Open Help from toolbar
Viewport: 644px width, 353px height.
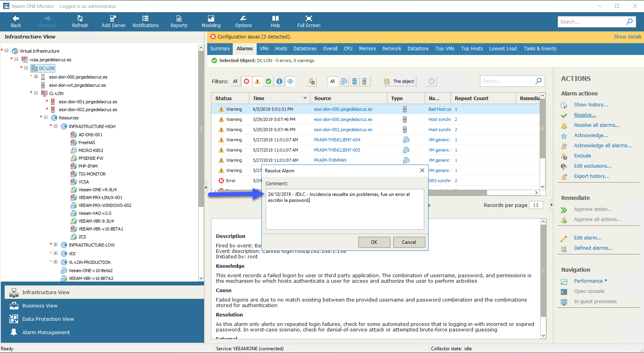pyautogui.click(x=275, y=22)
